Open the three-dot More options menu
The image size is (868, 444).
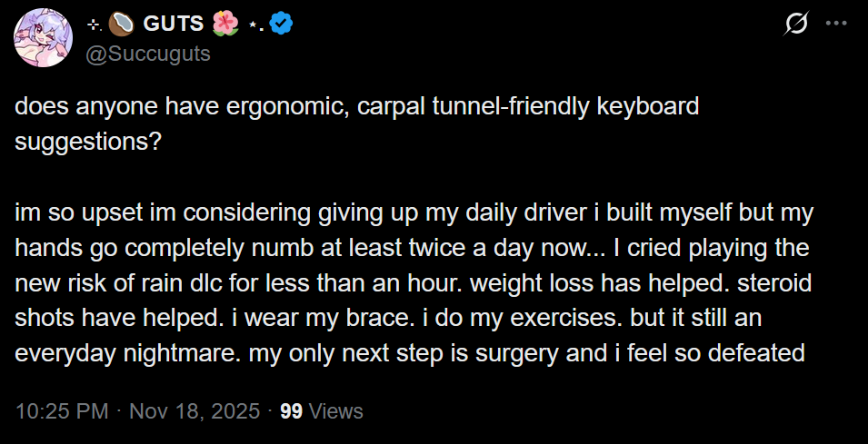pos(835,25)
